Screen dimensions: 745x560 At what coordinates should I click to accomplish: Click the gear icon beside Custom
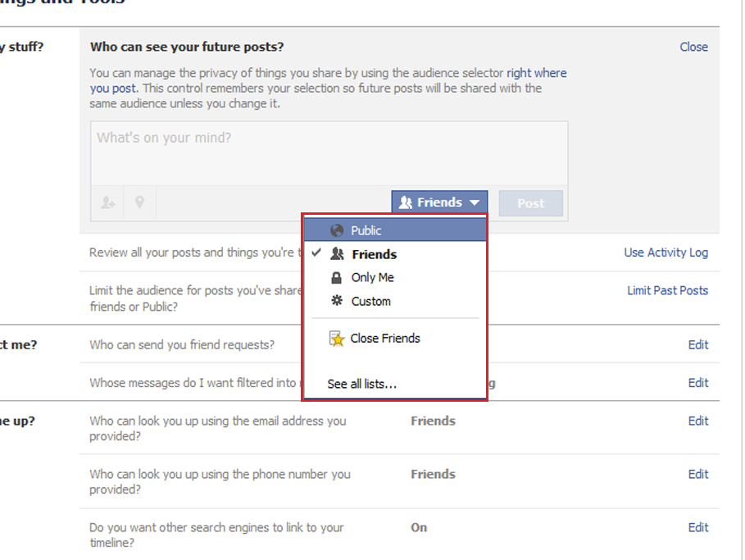[x=337, y=300]
